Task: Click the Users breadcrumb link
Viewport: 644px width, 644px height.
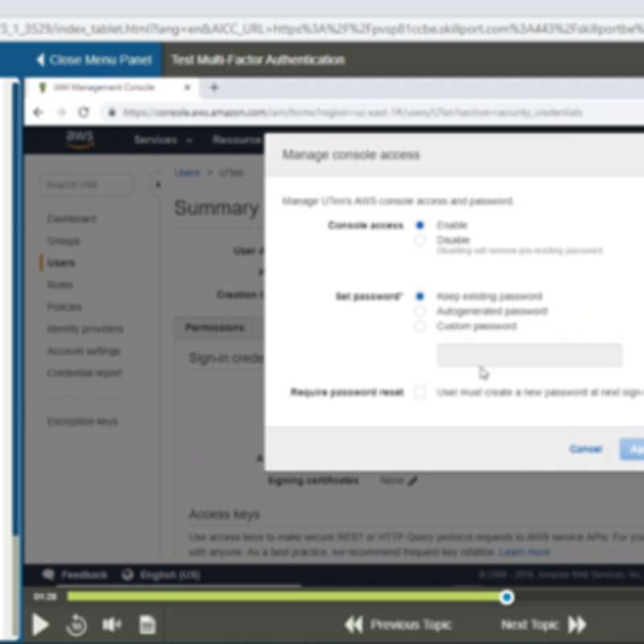Action: 188,172
